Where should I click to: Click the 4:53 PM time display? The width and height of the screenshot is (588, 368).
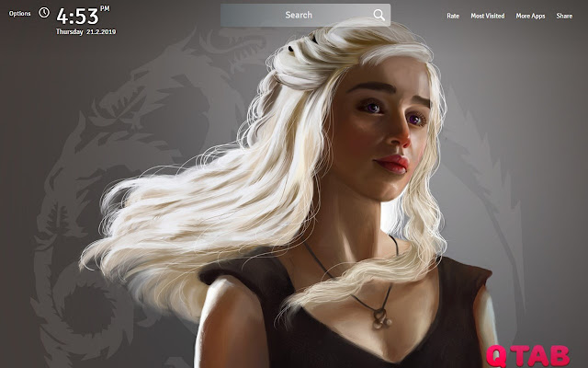[83, 16]
